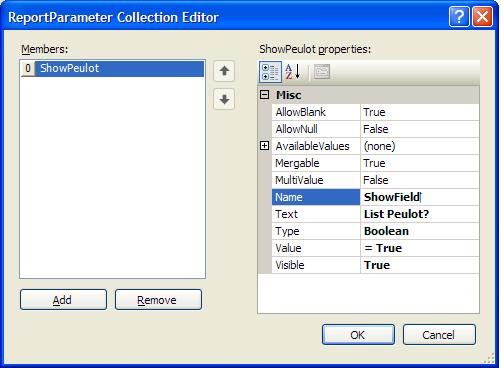Switch to Categorized property view
Image resolution: width=501 pixels, height=368 pixels.
tap(270, 72)
